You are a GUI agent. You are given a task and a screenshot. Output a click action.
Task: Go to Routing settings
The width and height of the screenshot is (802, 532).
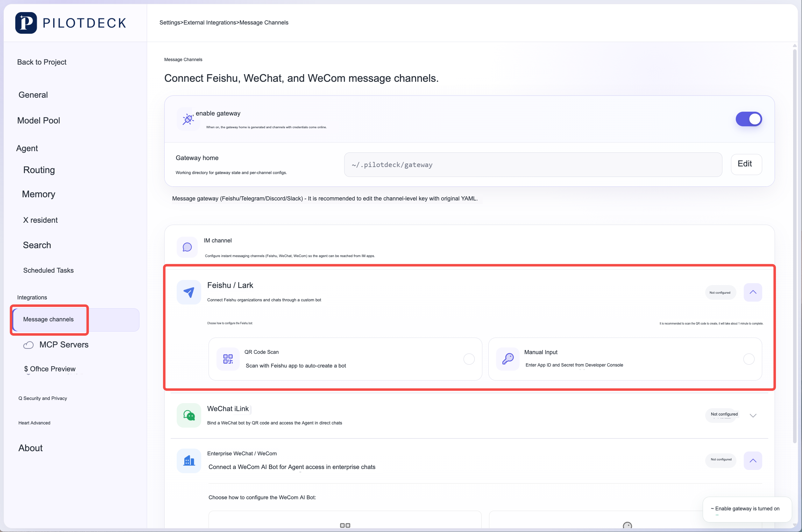pyautogui.click(x=39, y=170)
